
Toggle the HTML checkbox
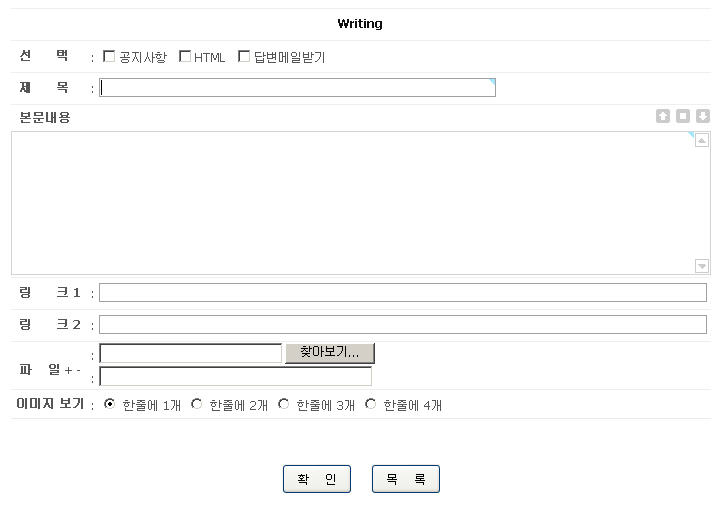[x=185, y=57]
